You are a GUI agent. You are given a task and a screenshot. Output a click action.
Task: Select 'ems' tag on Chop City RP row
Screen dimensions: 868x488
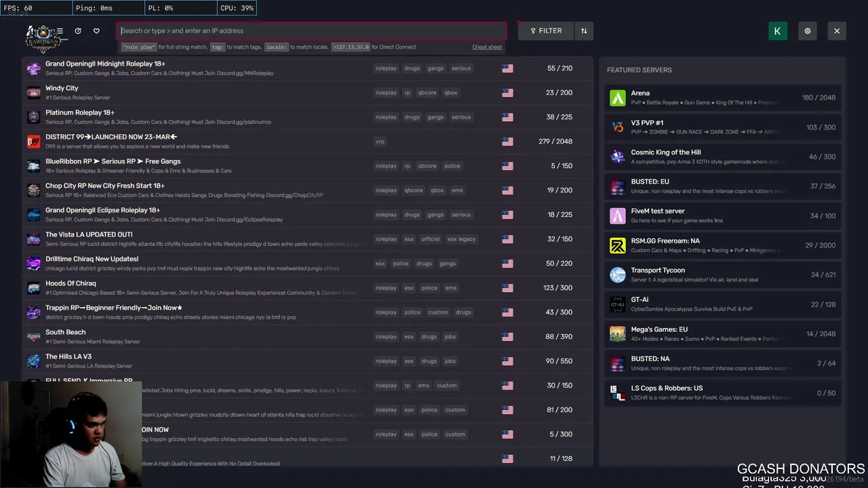point(457,190)
